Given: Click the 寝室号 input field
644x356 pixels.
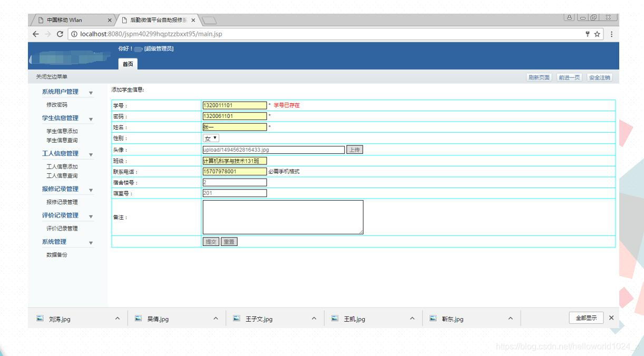Looking at the screenshot, I should (235, 193).
